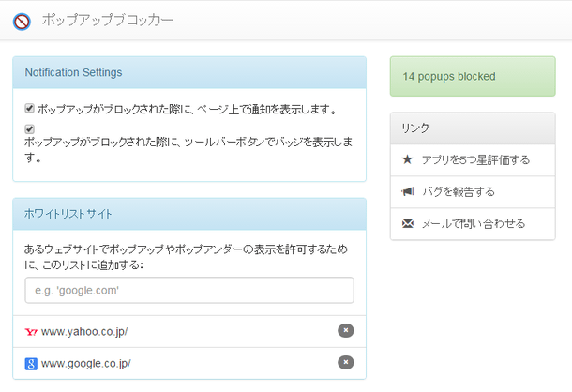Screen dimensions: 572x392
Task: Click the whitelist description paragraph
Action: 186,257
